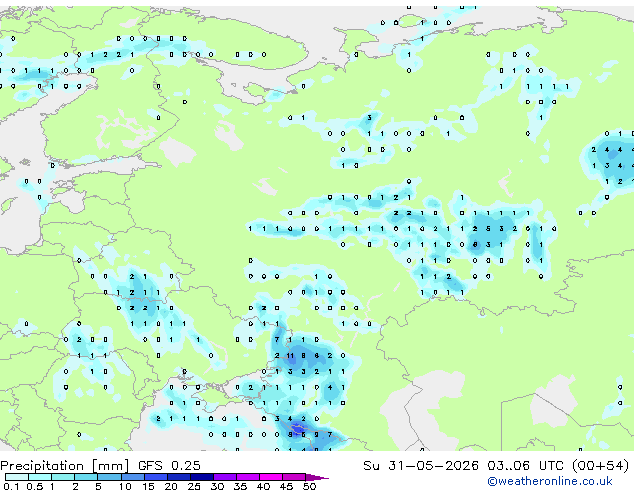Choose the 40–45 mm magenta legend swatch
The width and height of the screenshot is (634, 490).
pyautogui.click(x=271, y=477)
